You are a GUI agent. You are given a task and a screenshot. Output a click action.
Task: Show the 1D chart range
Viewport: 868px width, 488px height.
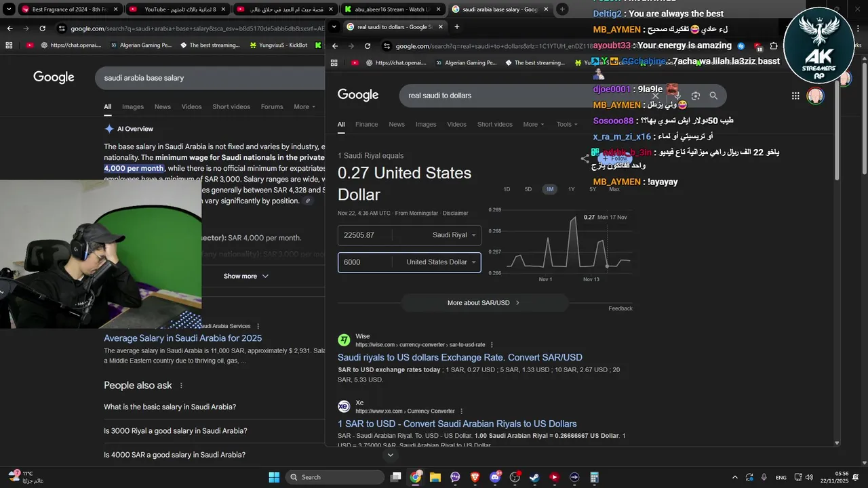coord(507,189)
